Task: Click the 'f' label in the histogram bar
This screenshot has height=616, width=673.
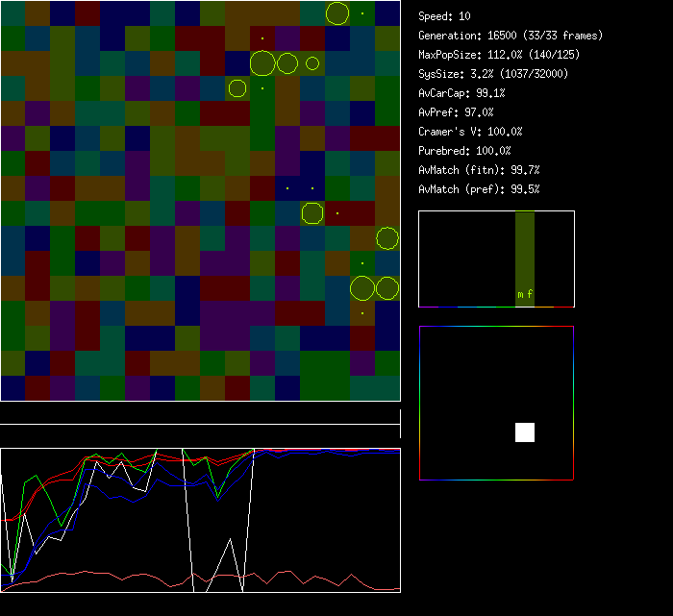Action: (530, 294)
